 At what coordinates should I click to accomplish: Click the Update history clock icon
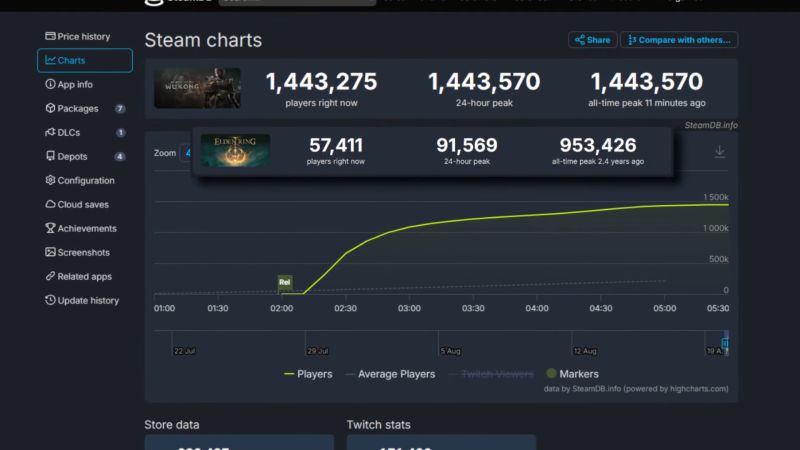pyautogui.click(x=50, y=299)
